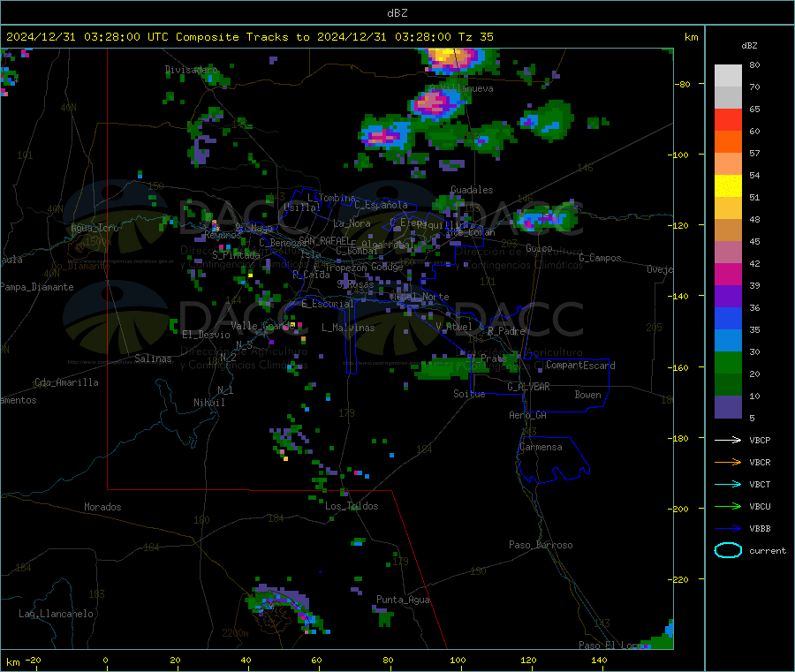Click the 0 tick on horizontal axis
The height and width of the screenshot is (672, 795).
105,660
